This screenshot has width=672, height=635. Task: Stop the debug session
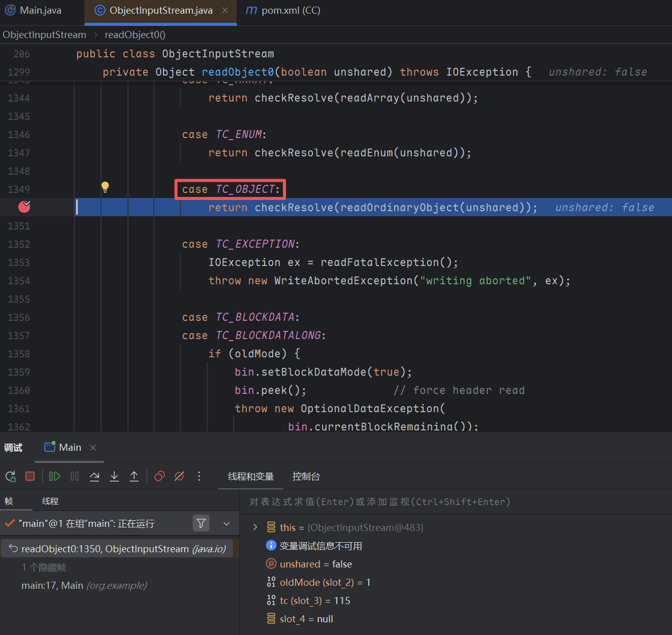(x=30, y=476)
